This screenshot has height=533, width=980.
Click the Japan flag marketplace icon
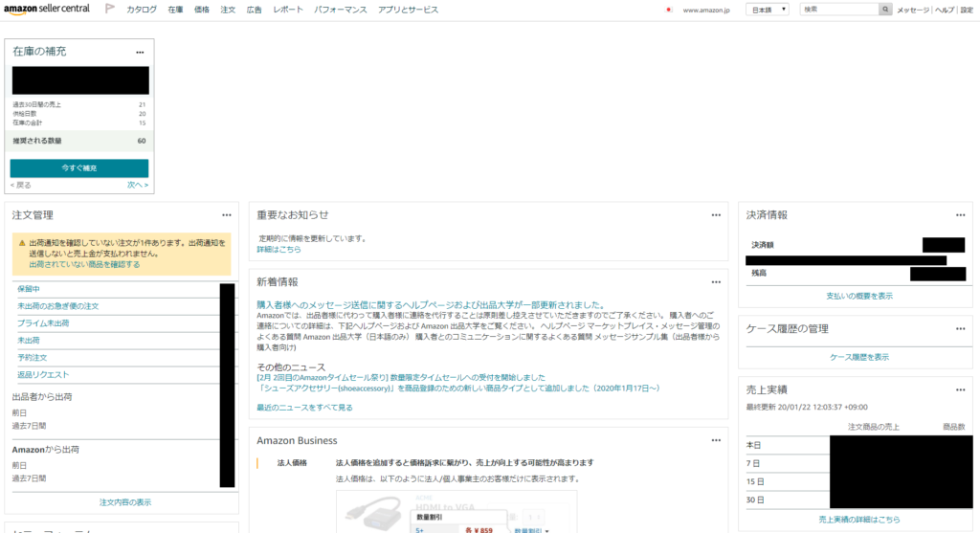(669, 10)
